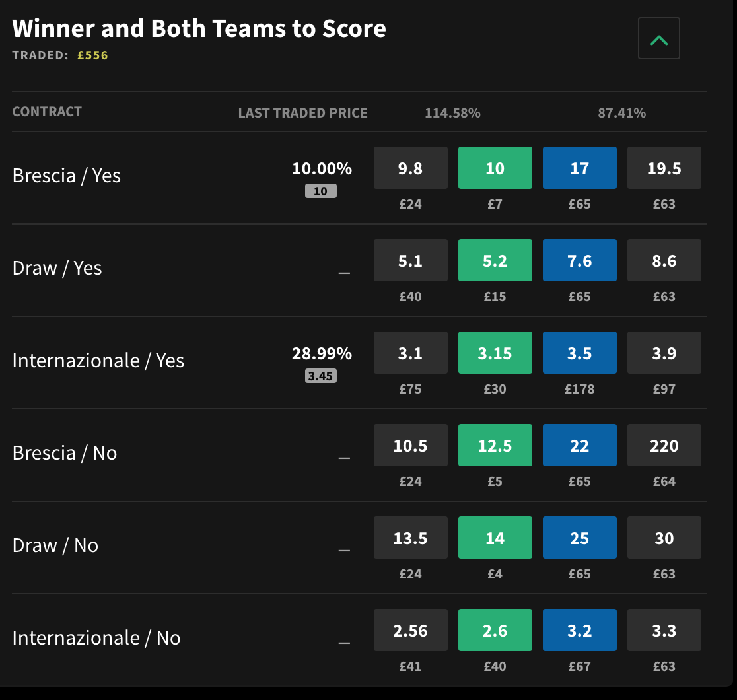Click green 12.5 price for Brescia / No
This screenshot has height=700, width=737.
pyautogui.click(x=495, y=446)
